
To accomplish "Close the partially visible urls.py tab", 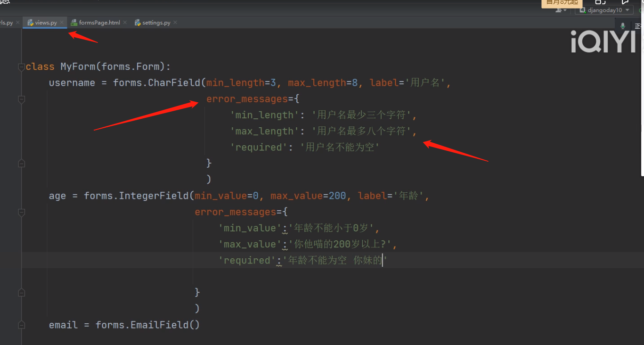I will tap(18, 22).
